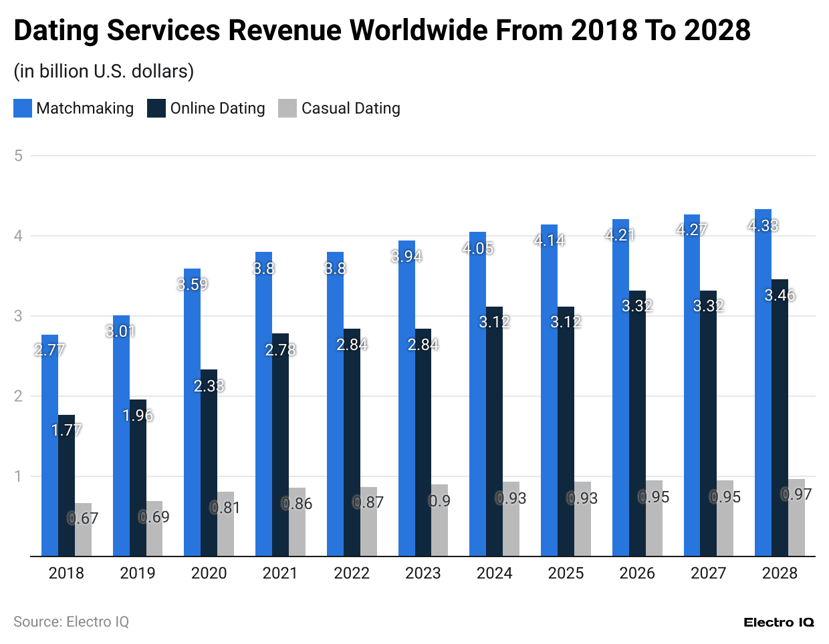
Task: Click the Online Dating legend swatch
Action: [x=155, y=108]
